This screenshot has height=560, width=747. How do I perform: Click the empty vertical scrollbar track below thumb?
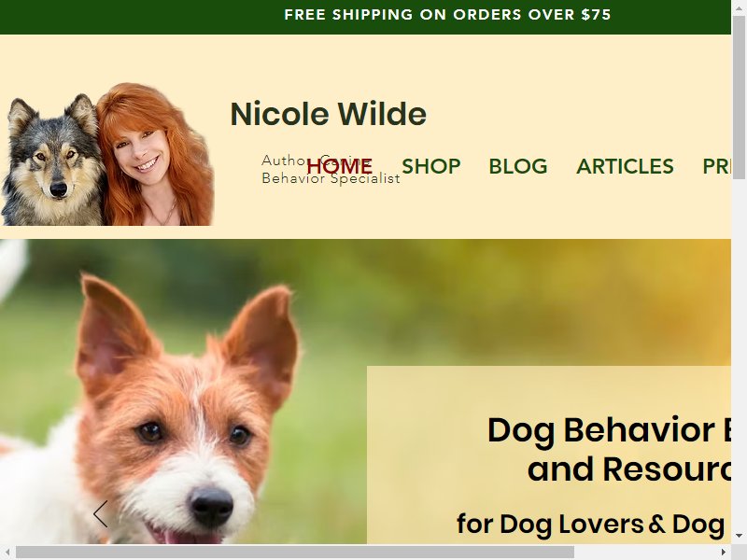[x=739, y=354]
